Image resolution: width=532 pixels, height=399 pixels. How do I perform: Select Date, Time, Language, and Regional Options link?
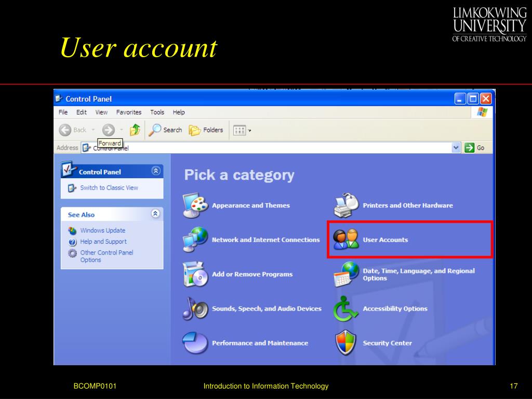[419, 274]
